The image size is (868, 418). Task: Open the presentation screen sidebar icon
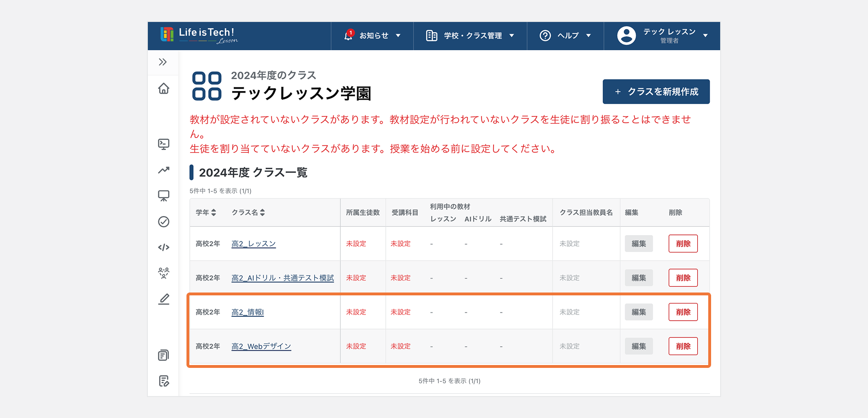point(164,196)
